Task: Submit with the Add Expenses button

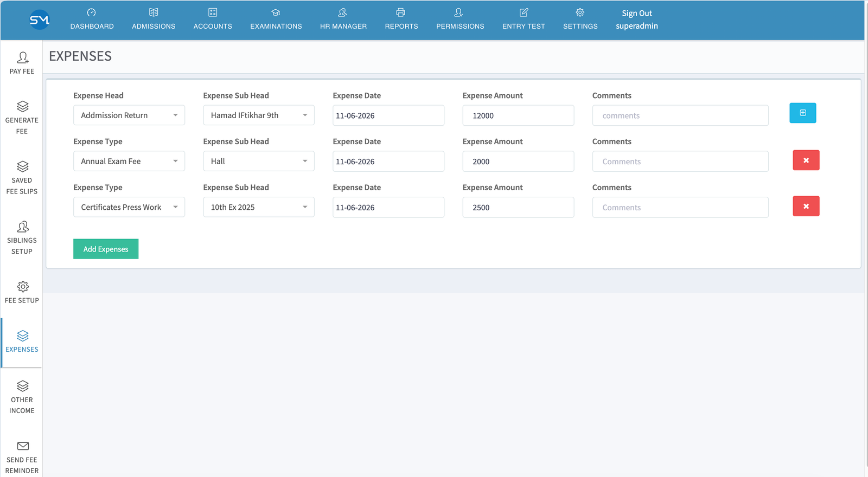Action: tap(106, 249)
